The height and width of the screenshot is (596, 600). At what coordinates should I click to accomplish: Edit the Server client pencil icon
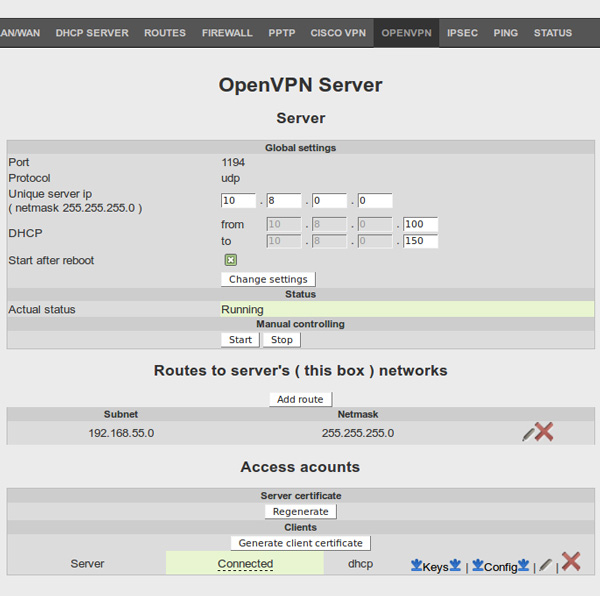[x=546, y=565]
